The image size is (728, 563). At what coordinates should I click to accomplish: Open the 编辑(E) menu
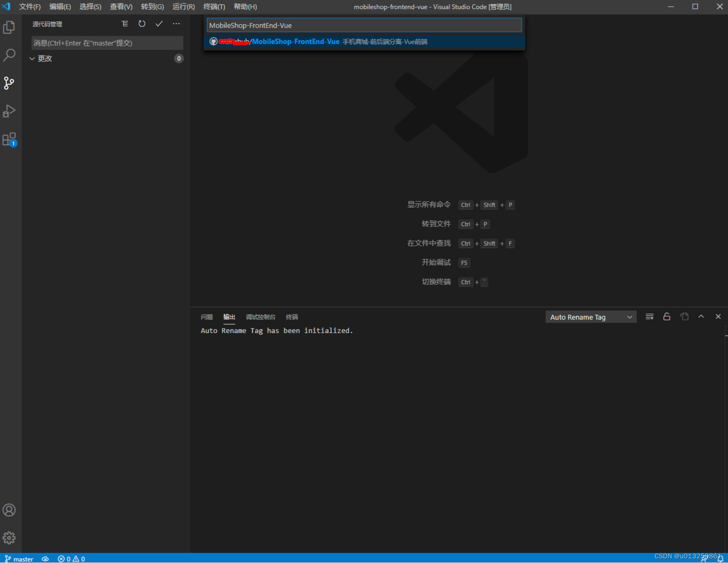click(x=60, y=7)
